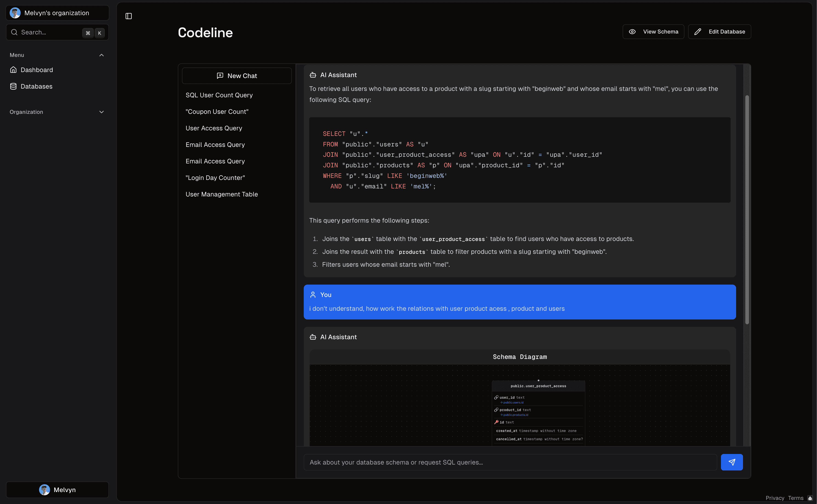Click the Edit Database button
The width and height of the screenshot is (817, 504).
tap(719, 31)
